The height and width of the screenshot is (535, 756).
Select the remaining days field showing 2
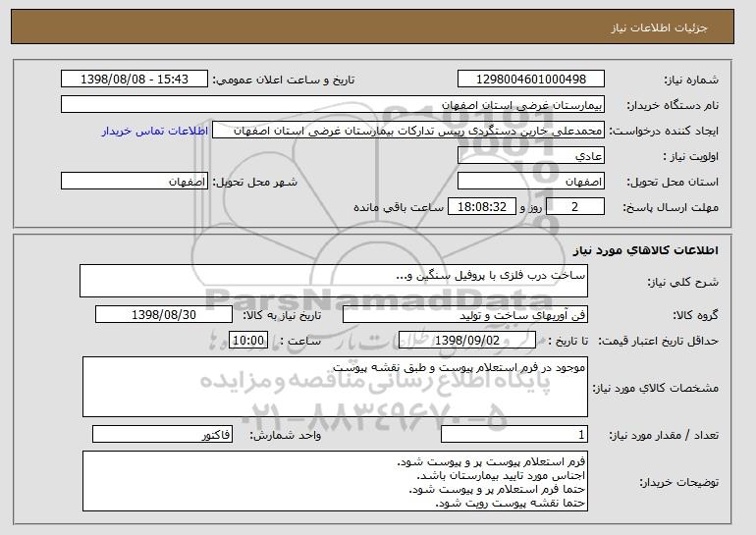[x=574, y=207]
